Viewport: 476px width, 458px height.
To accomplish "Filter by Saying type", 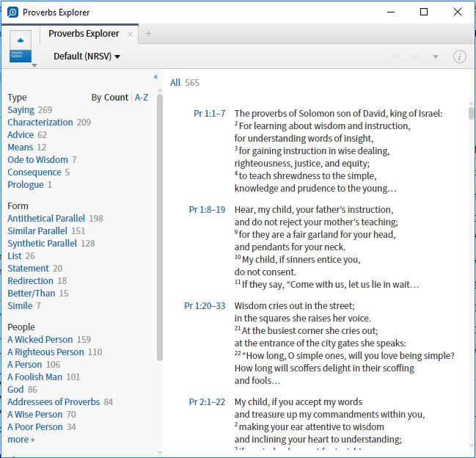I will click(x=21, y=110).
